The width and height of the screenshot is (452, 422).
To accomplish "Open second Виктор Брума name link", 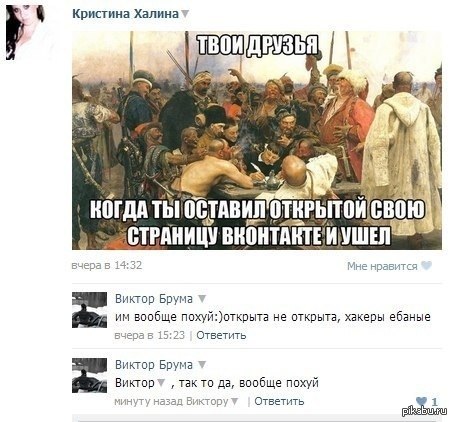I will click(154, 365).
